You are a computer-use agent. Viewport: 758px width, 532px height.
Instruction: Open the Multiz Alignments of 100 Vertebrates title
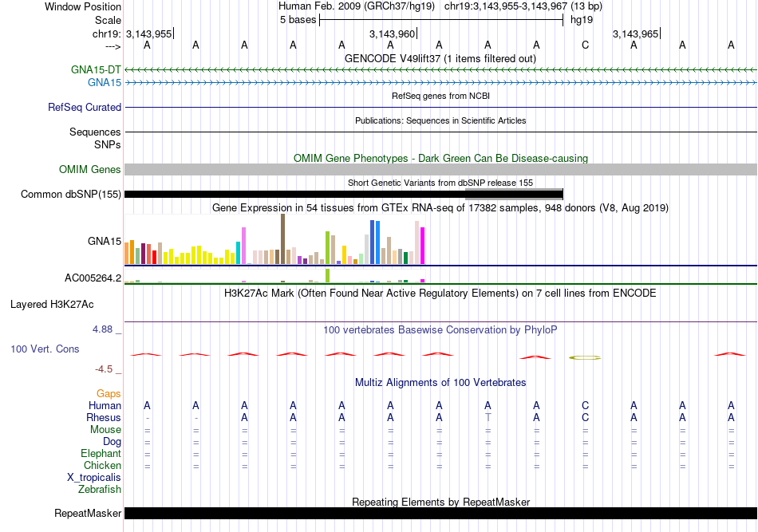440,383
